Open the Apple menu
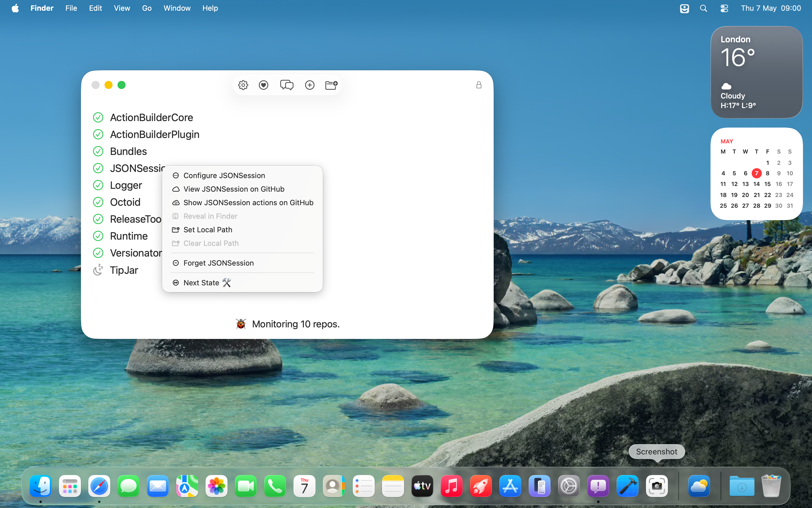The height and width of the screenshot is (508, 812). [x=15, y=8]
